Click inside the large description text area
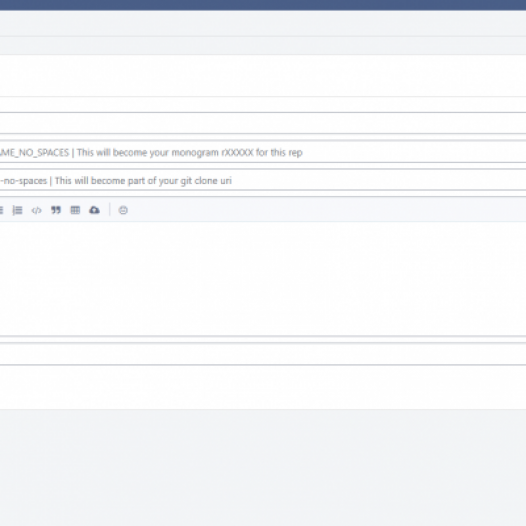 pyautogui.click(x=263, y=278)
